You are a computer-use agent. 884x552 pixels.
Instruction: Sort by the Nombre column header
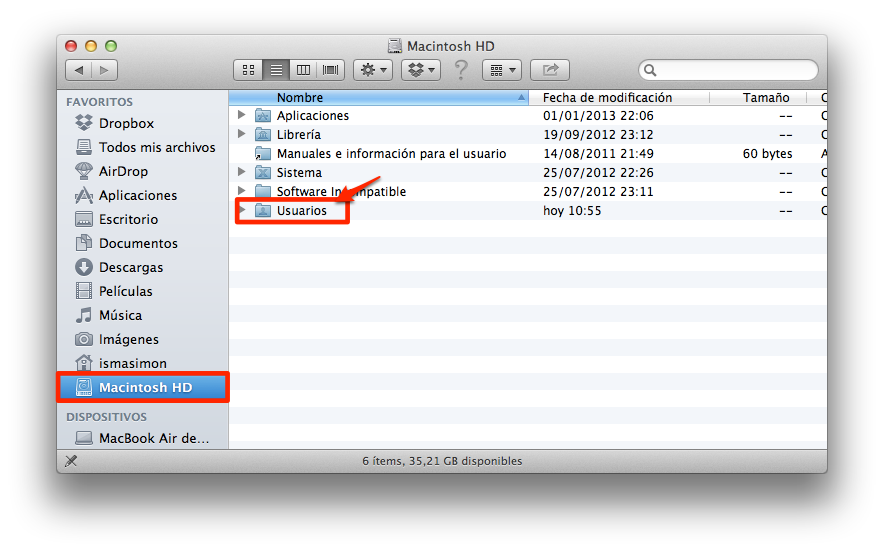click(x=379, y=98)
